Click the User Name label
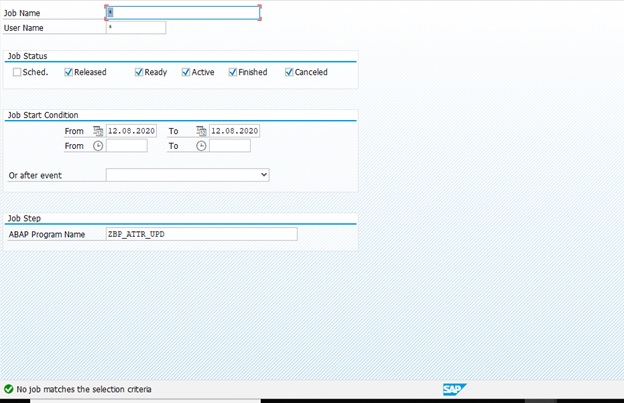The image size is (624, 403). click(23, 28)
